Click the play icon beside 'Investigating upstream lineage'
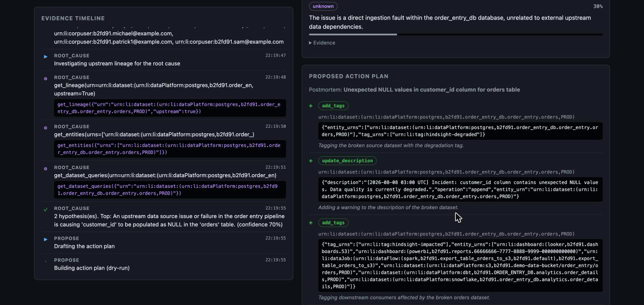 [x=46, y=56]
